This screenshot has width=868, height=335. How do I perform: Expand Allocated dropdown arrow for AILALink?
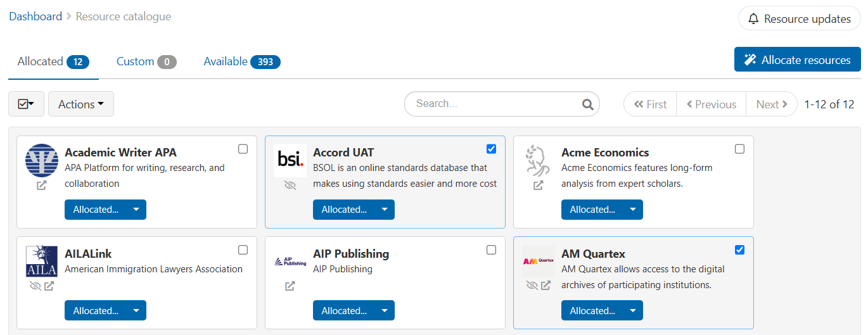pos(136,310)
